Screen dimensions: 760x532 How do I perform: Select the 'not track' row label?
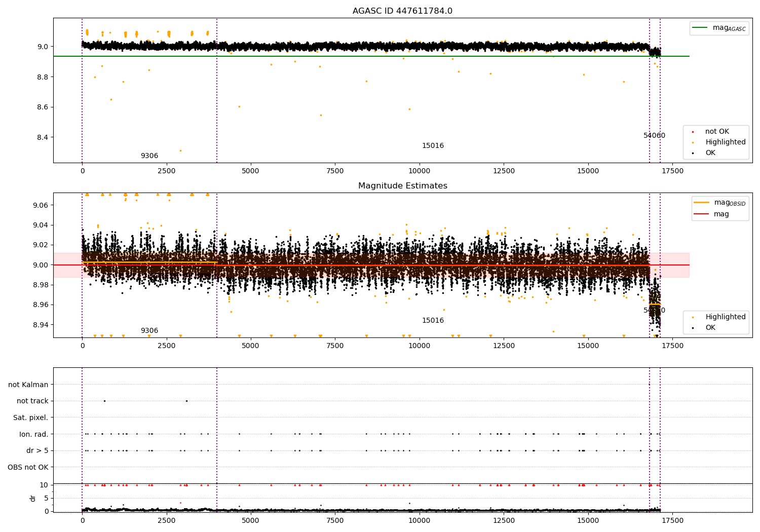click(x=32, y=401)
